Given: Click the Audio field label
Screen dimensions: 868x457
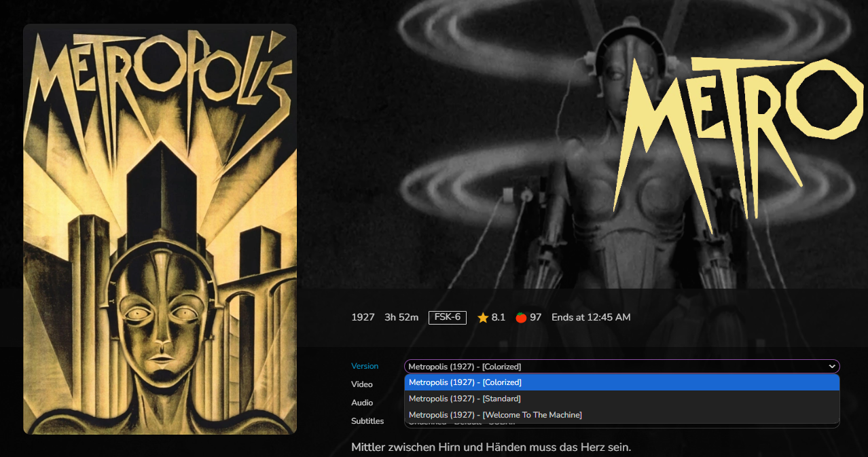Looking at the screenshot, I should (x=362, y=403).
